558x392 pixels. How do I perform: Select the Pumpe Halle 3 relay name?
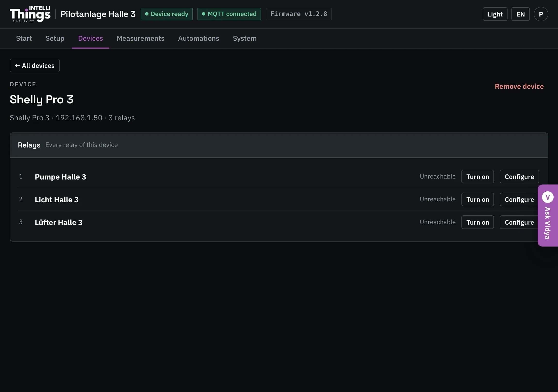click(x=60, y=177)
